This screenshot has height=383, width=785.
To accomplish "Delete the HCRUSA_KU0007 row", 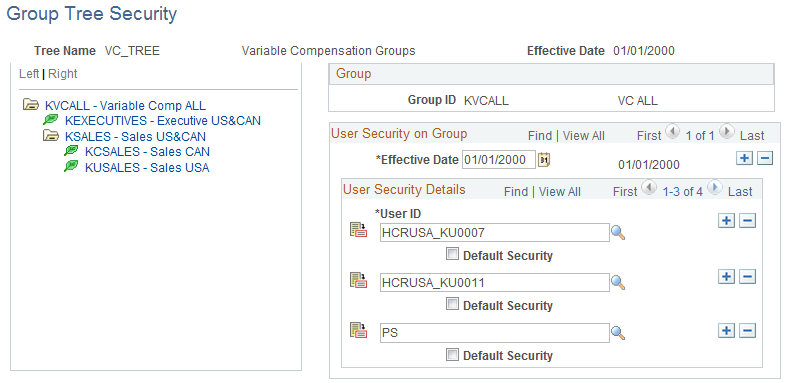I will pyautogui.click(x=747, y=221).
